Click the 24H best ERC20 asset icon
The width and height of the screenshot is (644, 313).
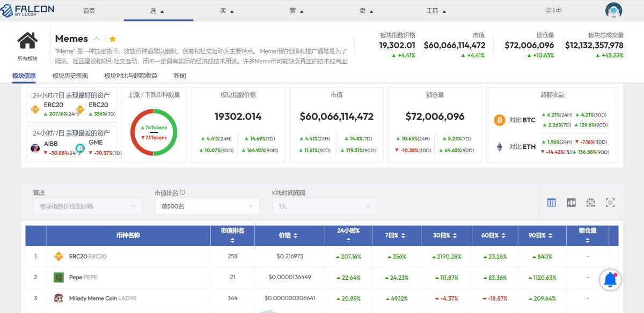click(x=35, y=109)
